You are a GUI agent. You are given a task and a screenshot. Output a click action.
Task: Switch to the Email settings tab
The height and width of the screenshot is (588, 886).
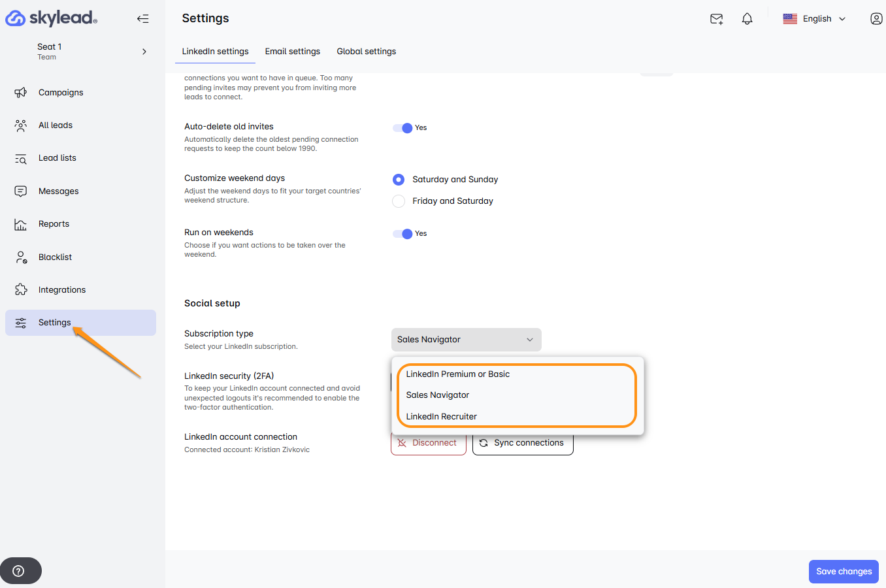point(292,52)
